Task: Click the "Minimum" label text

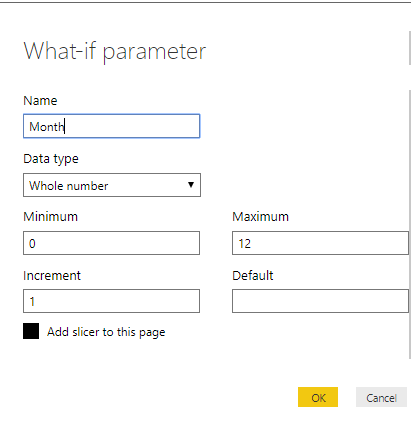Action: [x=50, y=217]
